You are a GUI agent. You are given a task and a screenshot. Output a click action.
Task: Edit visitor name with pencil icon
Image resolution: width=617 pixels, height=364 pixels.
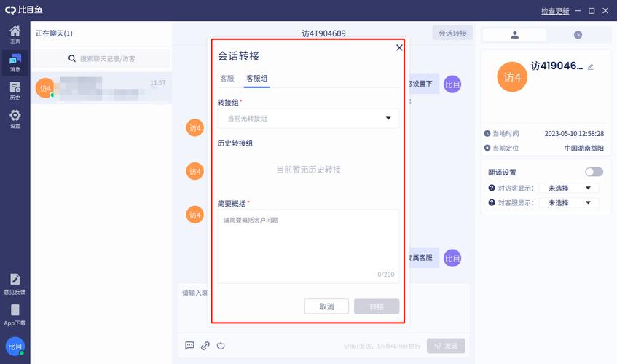(590, 67)
